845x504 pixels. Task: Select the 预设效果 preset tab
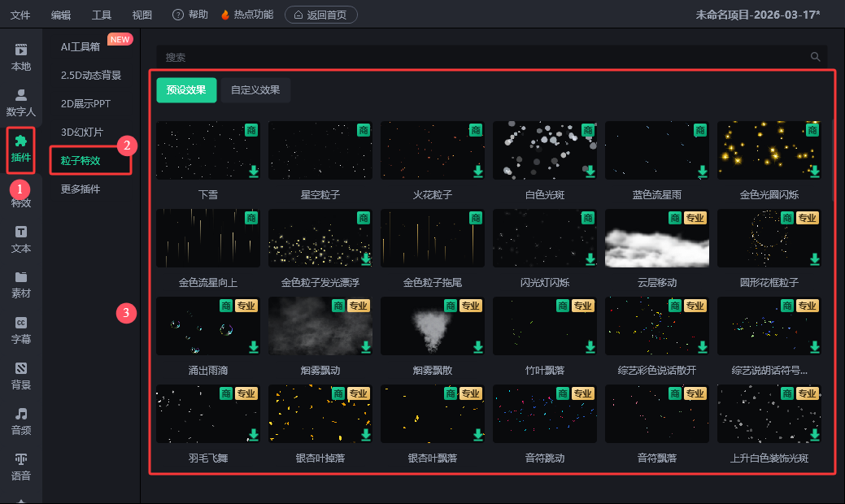186,90
